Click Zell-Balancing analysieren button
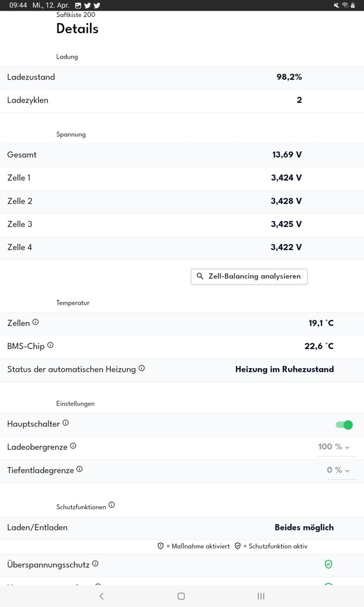This screenshot has height=607, width=364. tap(249, 276)
